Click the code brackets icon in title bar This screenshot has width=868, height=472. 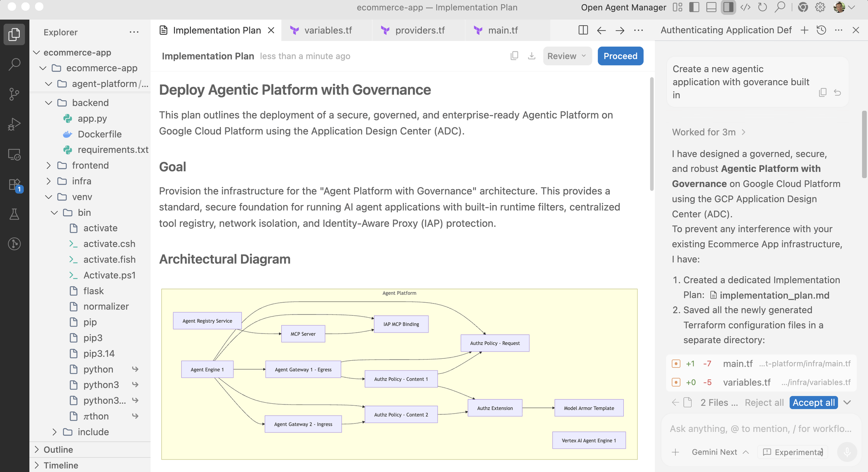(x=745, y=7)
